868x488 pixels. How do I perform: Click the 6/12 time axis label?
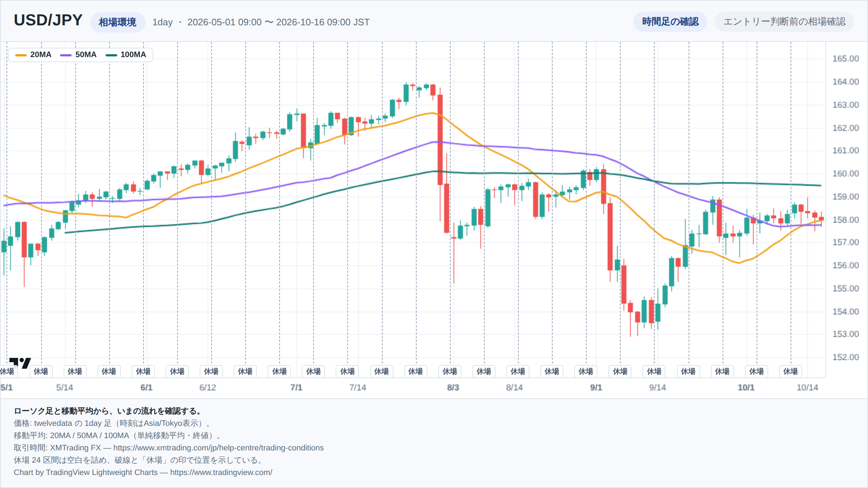(208, 388)
